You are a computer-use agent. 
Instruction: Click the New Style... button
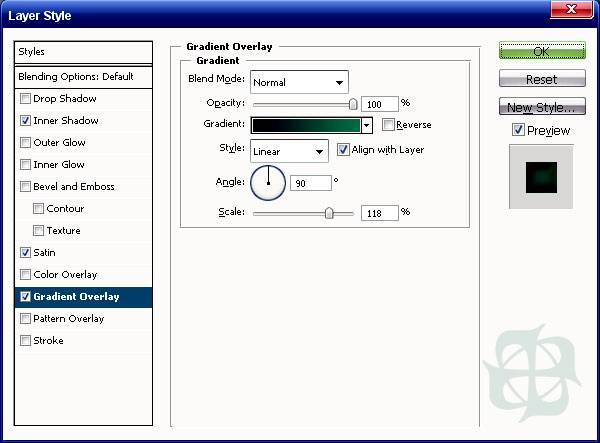click(542, 106)
